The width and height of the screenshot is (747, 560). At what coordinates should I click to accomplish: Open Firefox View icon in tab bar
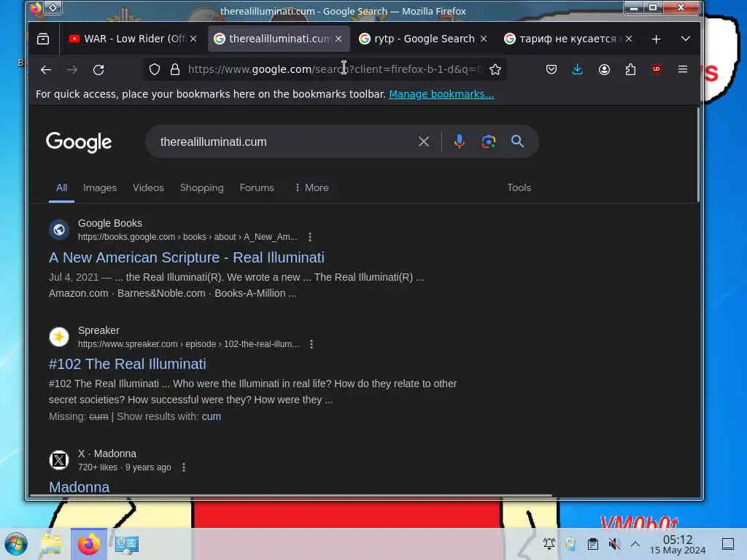click(x=43, y=39)
